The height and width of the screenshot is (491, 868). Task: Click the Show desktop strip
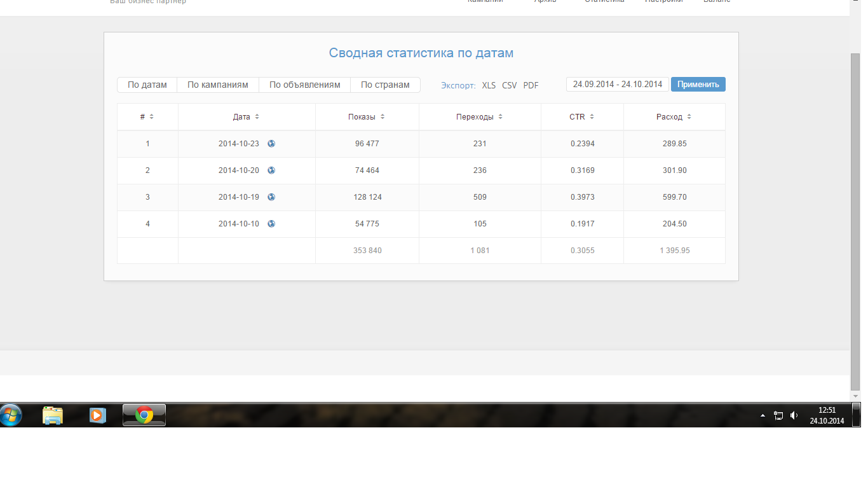tap(856, 415)
